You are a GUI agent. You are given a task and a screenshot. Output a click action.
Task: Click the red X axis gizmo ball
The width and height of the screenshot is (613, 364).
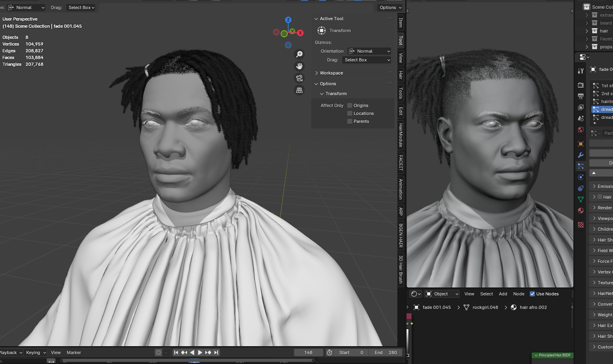pyautogui.click(x=300, y=33)
